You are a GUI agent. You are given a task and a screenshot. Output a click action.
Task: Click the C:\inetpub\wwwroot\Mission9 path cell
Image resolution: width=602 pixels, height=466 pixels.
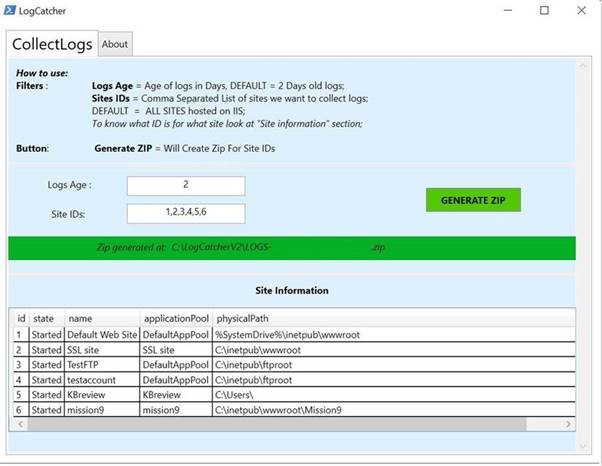click(x=394, y=410)
